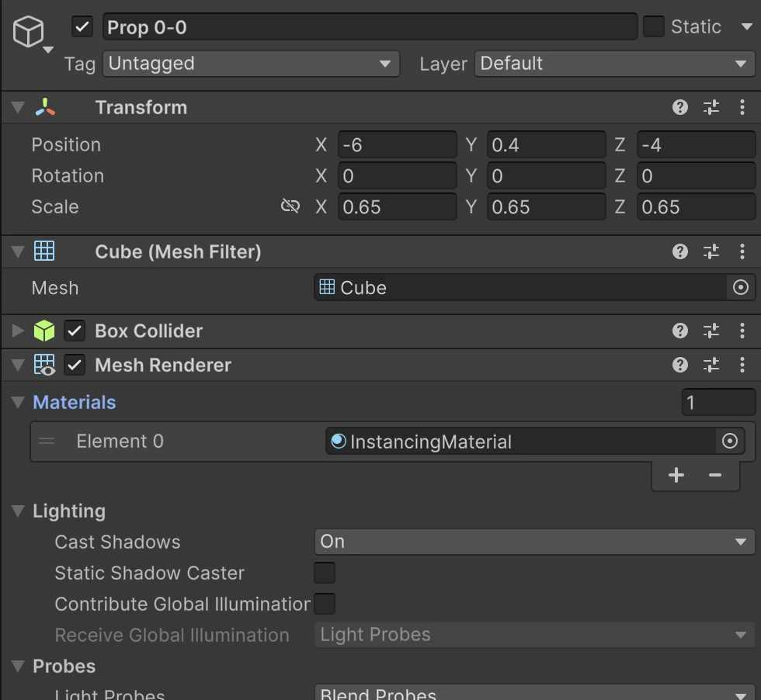Open Mesh Filter options kebab menu

point(742,251)
